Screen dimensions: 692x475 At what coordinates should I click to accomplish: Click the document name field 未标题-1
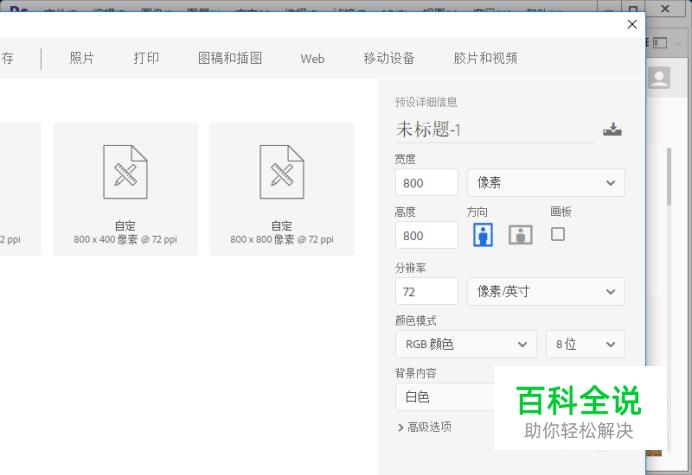pos(496,130)
